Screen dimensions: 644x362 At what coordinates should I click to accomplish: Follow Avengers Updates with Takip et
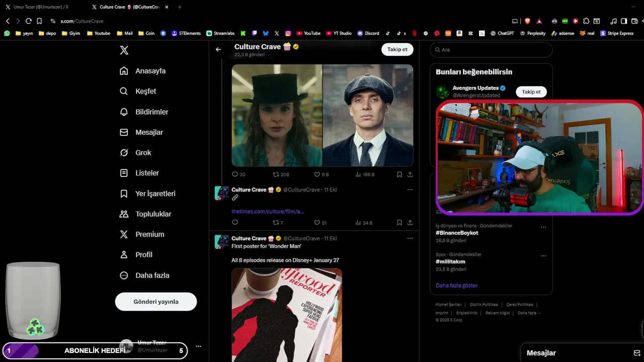(531, 92)
